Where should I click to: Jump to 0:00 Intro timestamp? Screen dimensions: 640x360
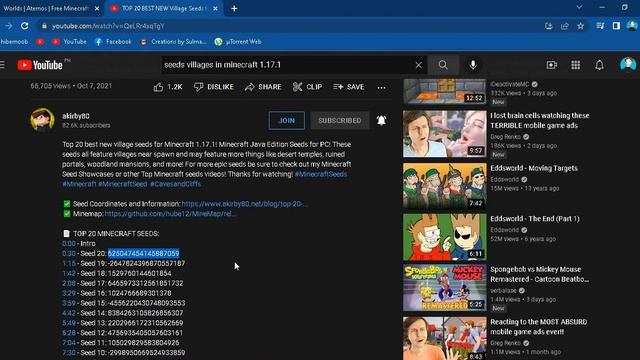(69, 244)
